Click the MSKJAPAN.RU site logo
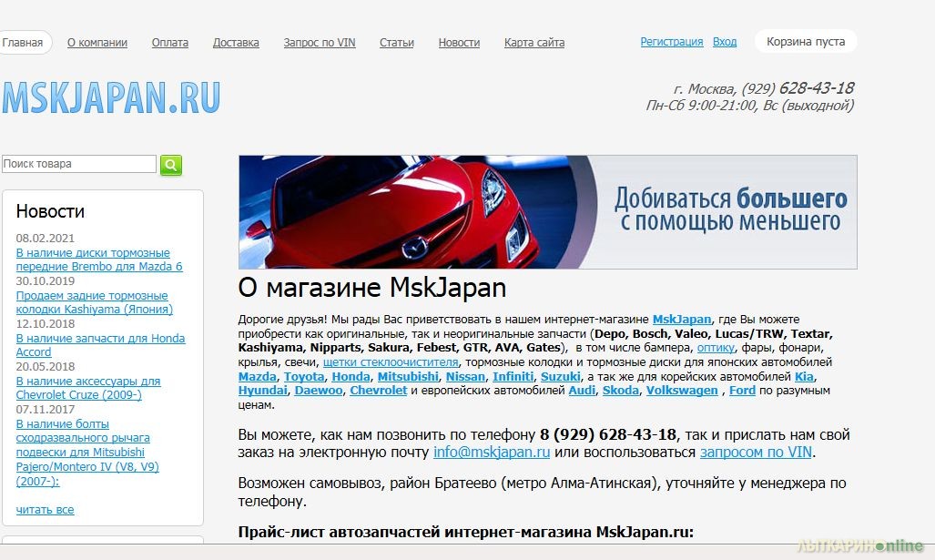The height and width of the screenshot is (560, 935). [x=111, y=97]
